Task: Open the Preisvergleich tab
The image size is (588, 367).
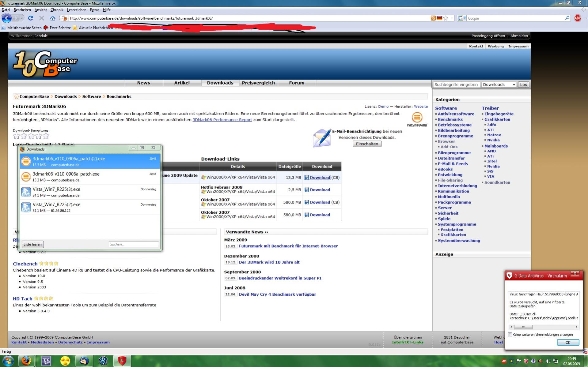Action: [x=258, y=83]
